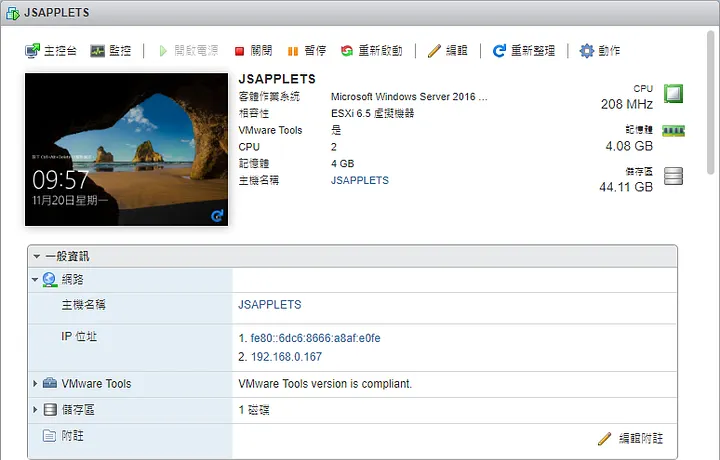The height and width of the screenshot is (460, 720).
Task: Click 'VMware Tools version is compliant.' text
Action: pos(325,383)
